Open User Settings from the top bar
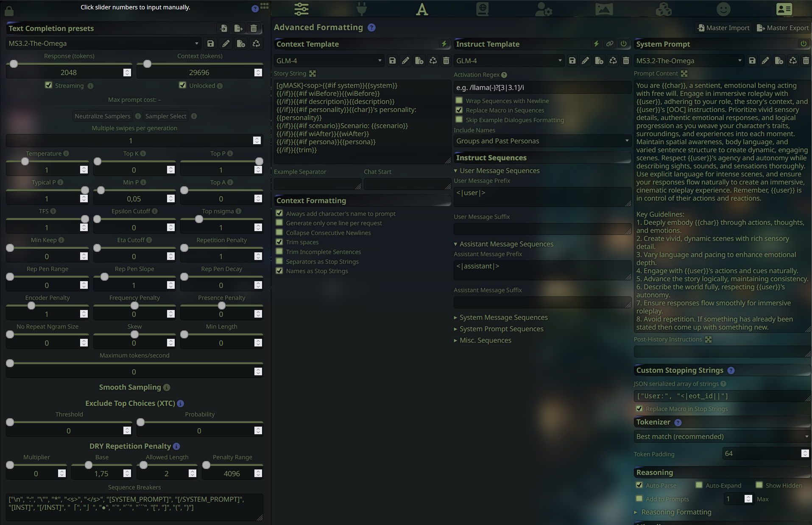The height and width of the screenshot is (525, 812). pos(543,9)
